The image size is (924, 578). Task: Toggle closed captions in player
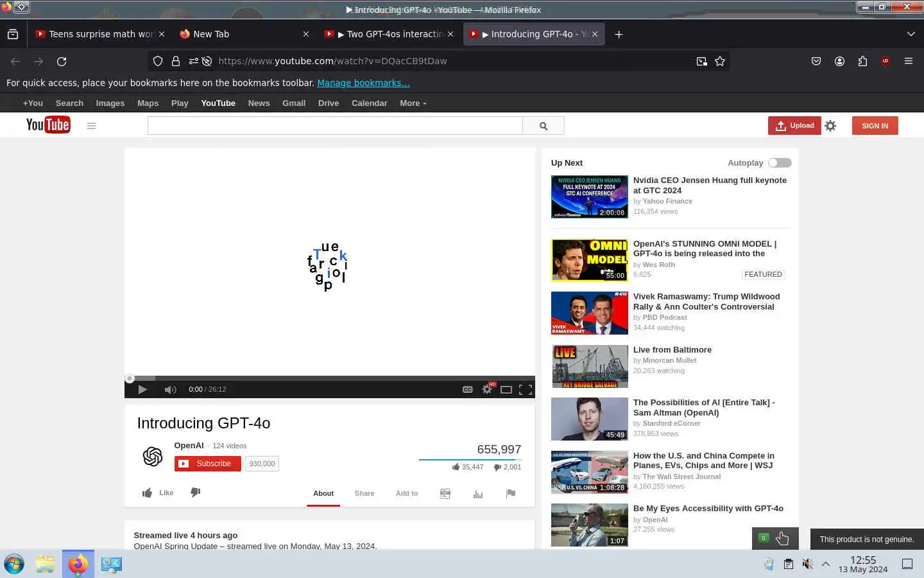pos(468,389)
